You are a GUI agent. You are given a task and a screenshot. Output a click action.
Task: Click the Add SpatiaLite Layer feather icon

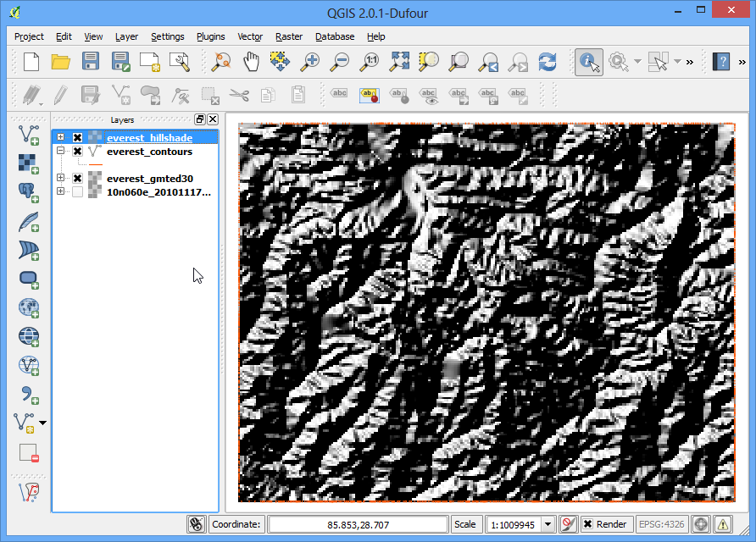[29, 221]
